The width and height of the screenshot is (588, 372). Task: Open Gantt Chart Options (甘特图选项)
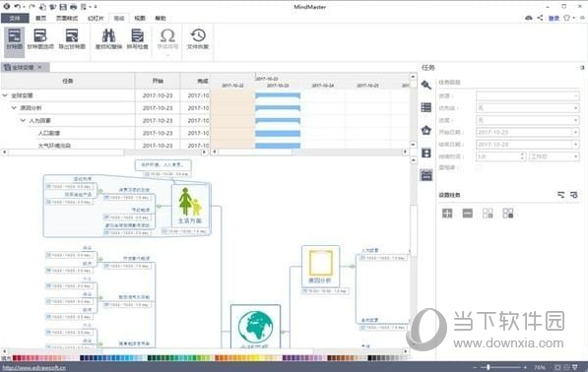click(x=40, y=39)
